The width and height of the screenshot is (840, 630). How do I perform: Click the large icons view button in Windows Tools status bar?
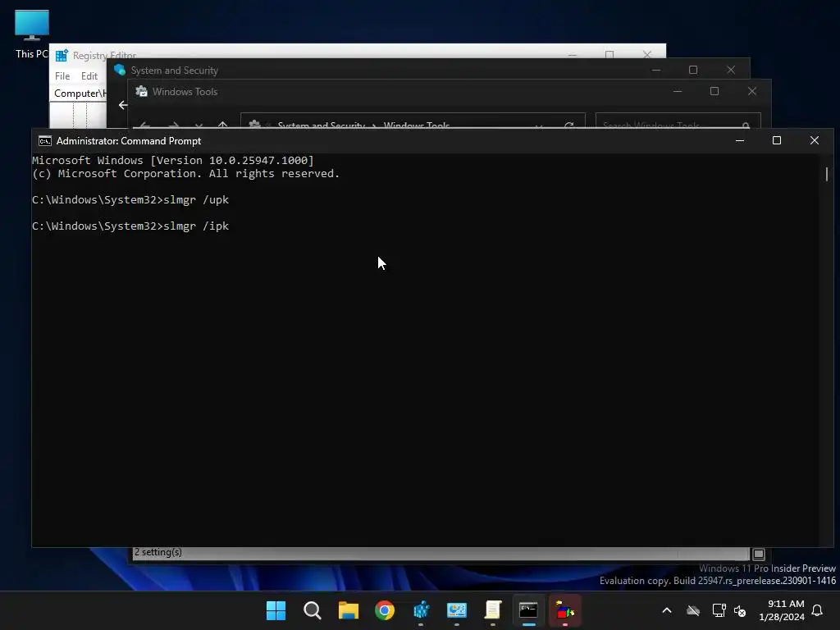click(759, 554)
